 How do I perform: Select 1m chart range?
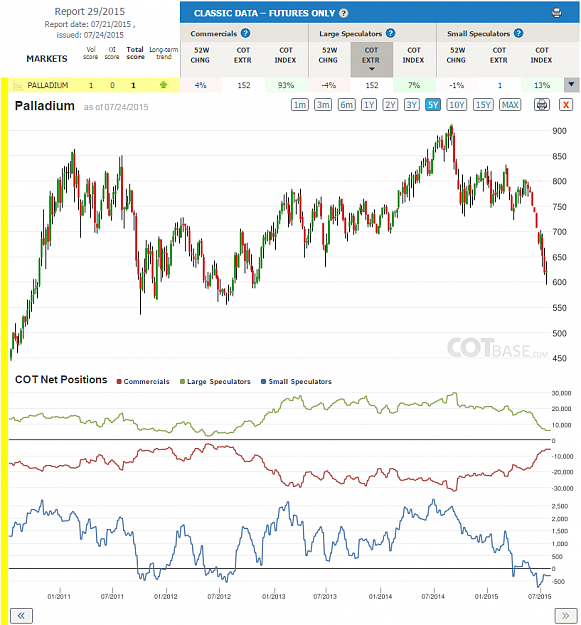(x=300, y=105)
